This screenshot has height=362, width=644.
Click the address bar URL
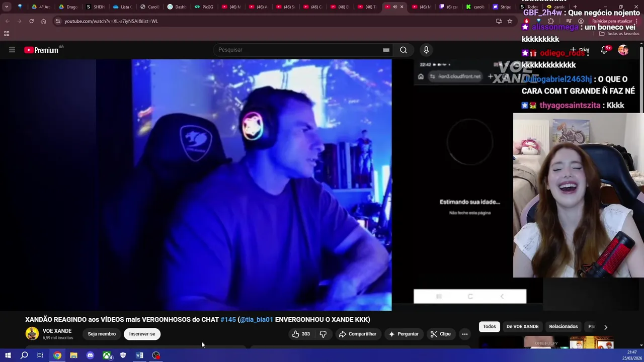click(x=111, y=21)
